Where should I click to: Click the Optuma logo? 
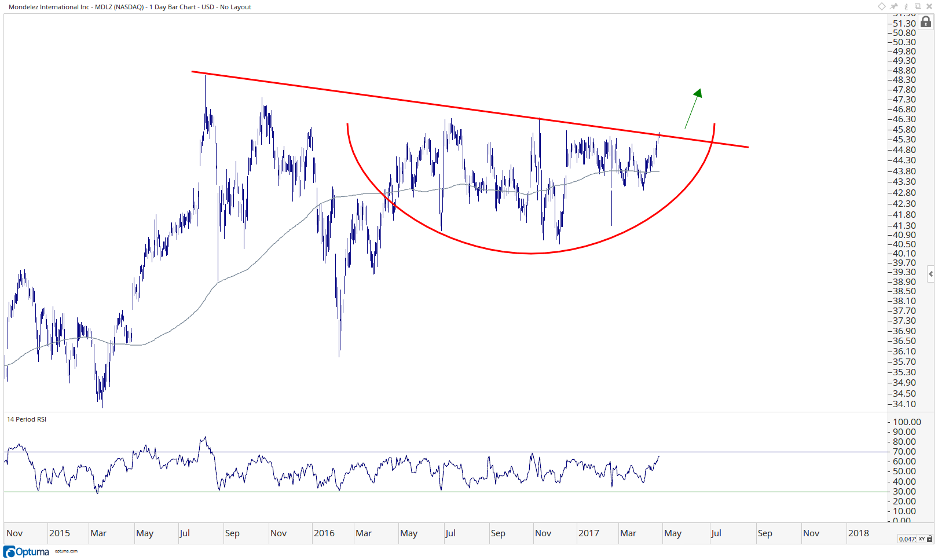point(27,552)
